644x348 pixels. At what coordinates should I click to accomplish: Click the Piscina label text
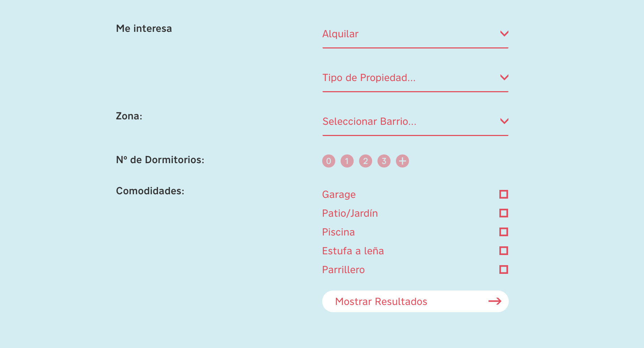tap(338, 232)
